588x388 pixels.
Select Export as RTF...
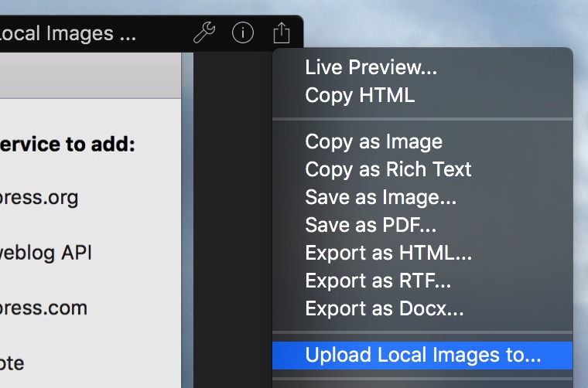pos(422,281)
